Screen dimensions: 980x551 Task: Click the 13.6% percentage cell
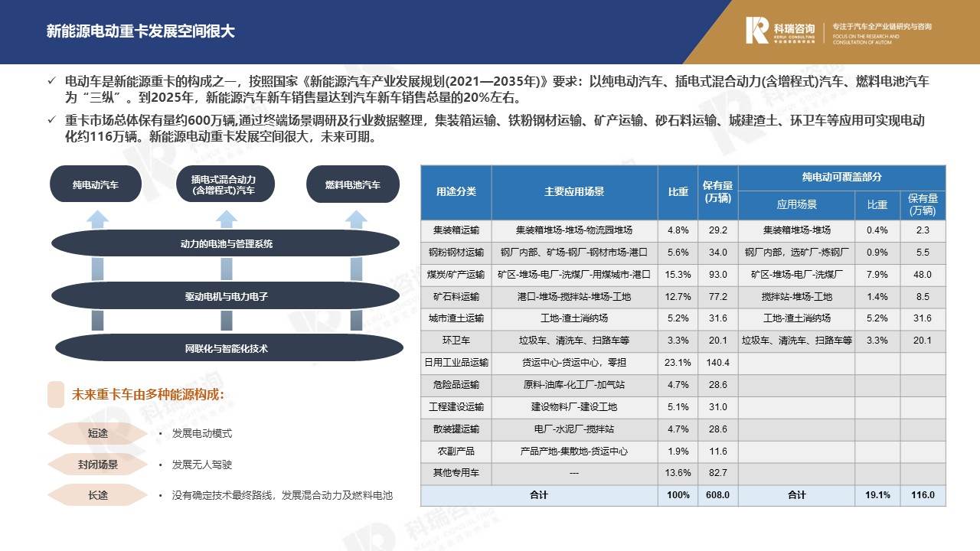[678, 473]
